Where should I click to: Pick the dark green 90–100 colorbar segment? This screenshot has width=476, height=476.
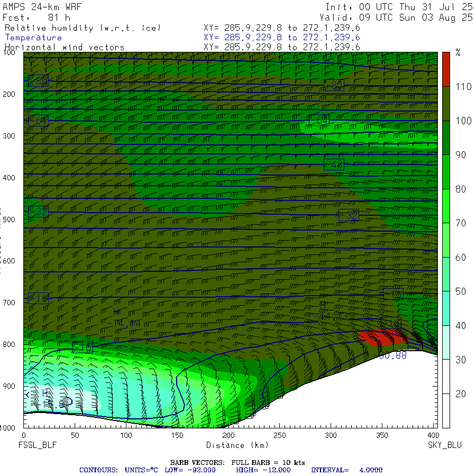coord(446,138)
